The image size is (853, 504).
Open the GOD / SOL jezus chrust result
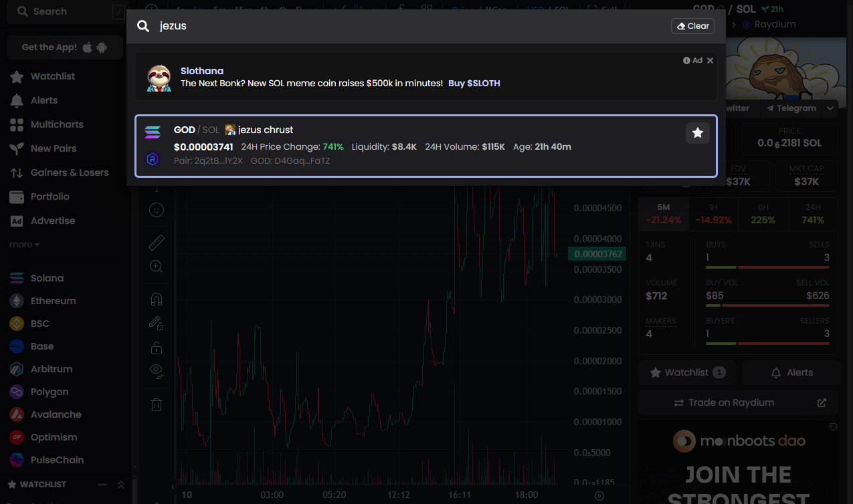[426, 146]
